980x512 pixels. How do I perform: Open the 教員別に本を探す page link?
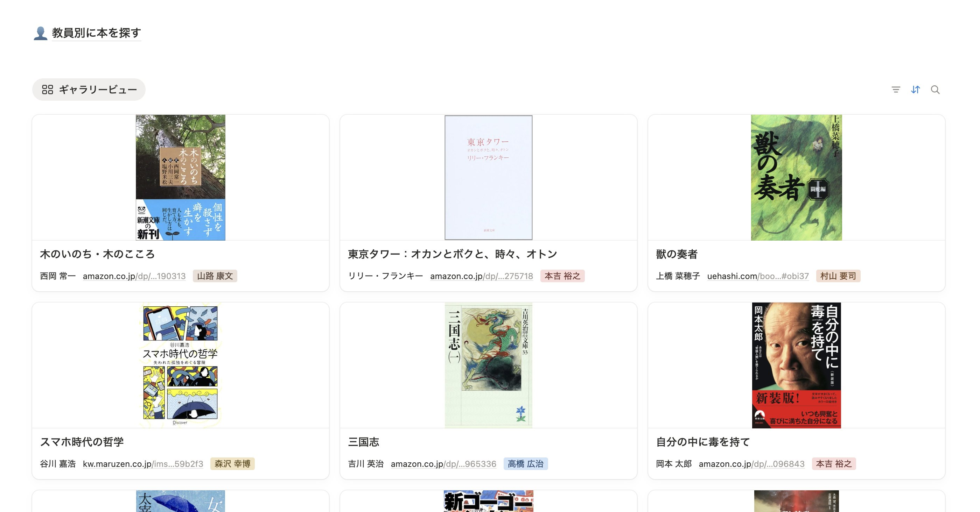96,33
